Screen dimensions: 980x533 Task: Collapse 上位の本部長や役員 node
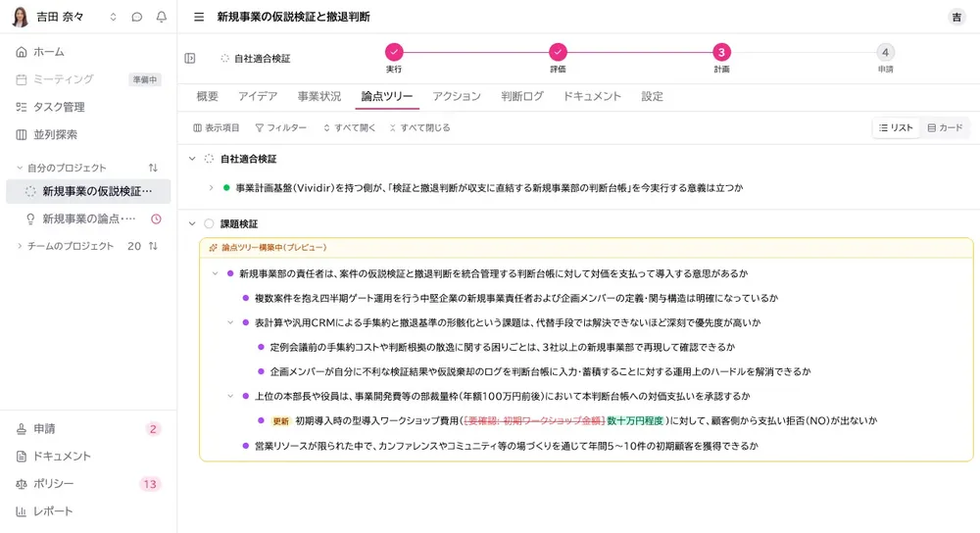pyautogui.click(x=230, y=396)
